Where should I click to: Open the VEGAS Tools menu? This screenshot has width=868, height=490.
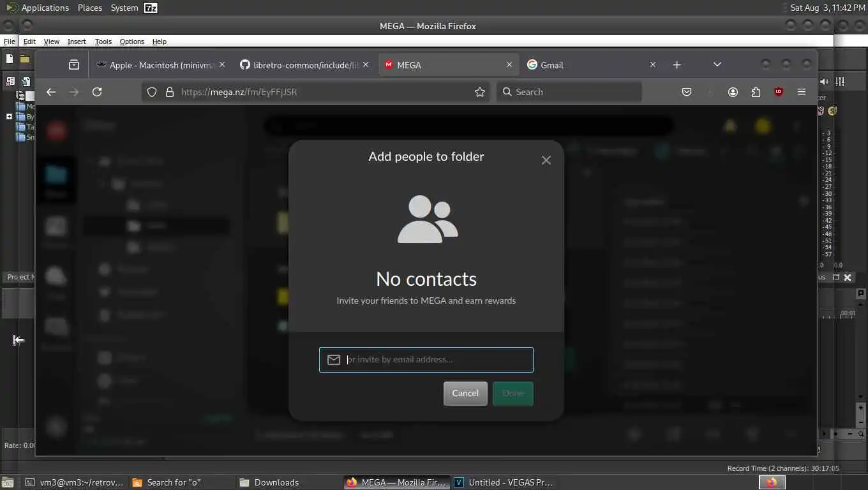103,41
